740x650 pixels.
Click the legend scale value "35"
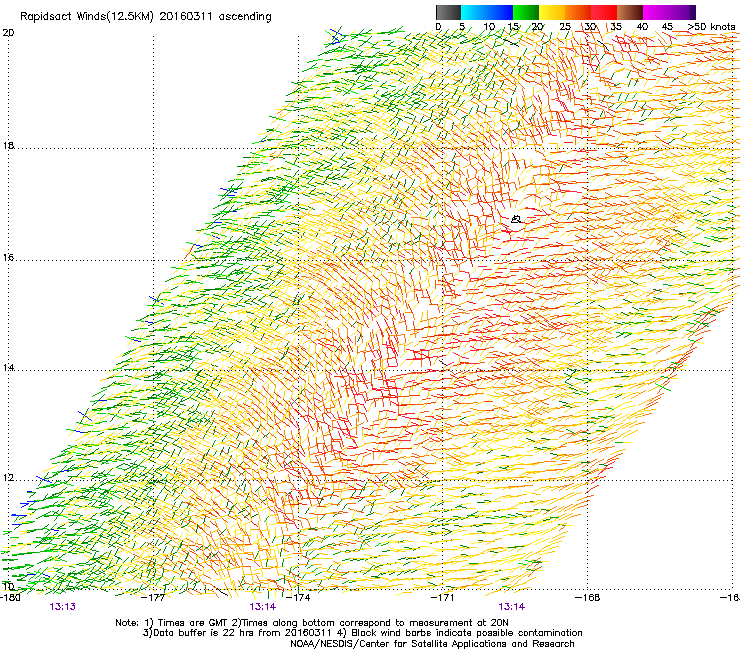(615, 27)
